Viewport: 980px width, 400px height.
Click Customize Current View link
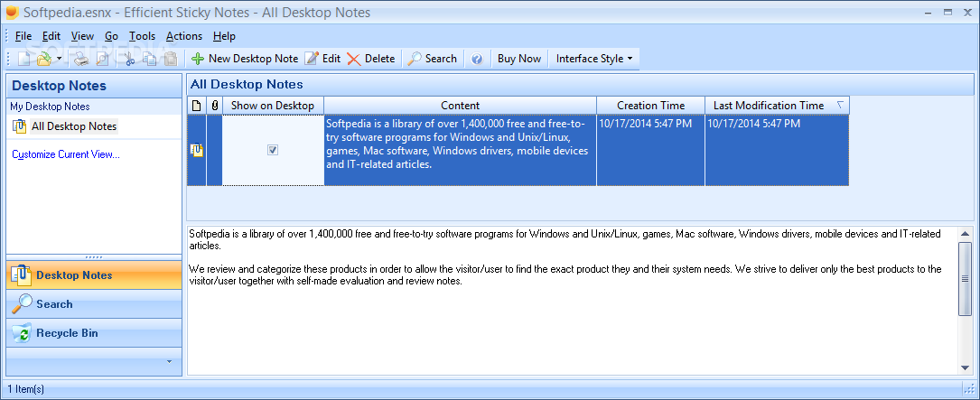tap(66, 154)
